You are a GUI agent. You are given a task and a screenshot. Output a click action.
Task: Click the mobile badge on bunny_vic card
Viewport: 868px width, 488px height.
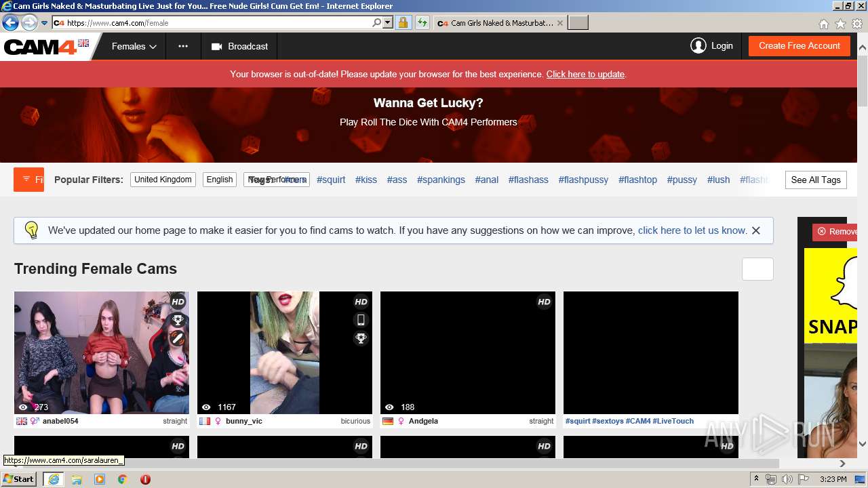click(361, 320)
